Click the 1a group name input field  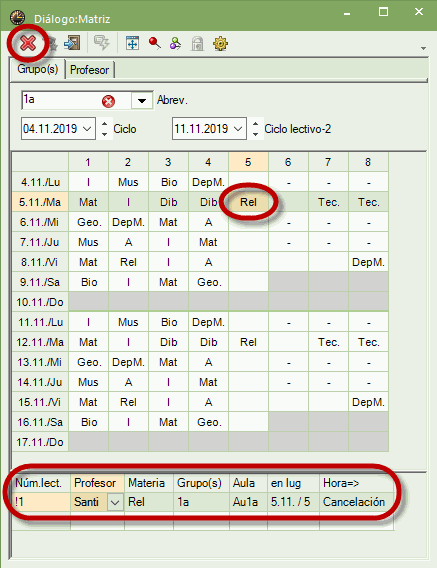coord(62,100)
